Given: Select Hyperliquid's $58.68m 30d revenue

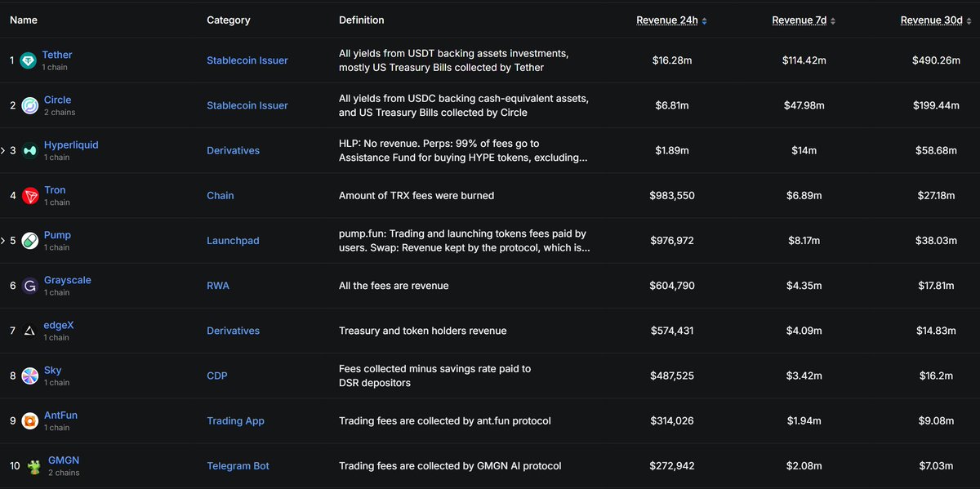Looking at the screenshot, I should pos(936,150).
